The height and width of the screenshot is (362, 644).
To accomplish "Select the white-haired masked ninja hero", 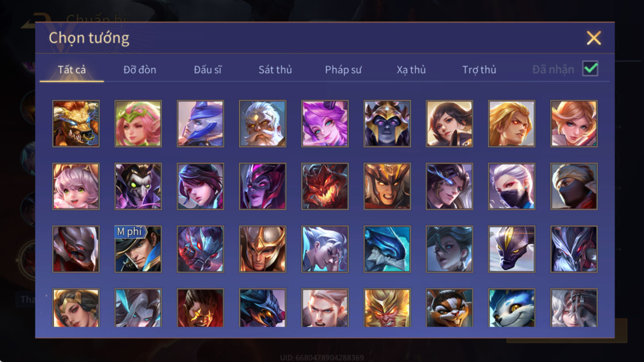I will point(512,186).
